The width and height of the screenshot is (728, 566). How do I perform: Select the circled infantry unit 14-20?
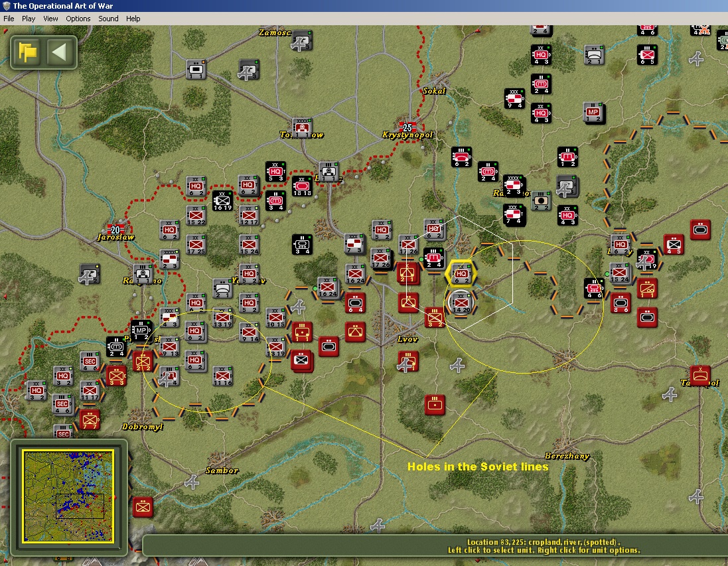[461, 303]
